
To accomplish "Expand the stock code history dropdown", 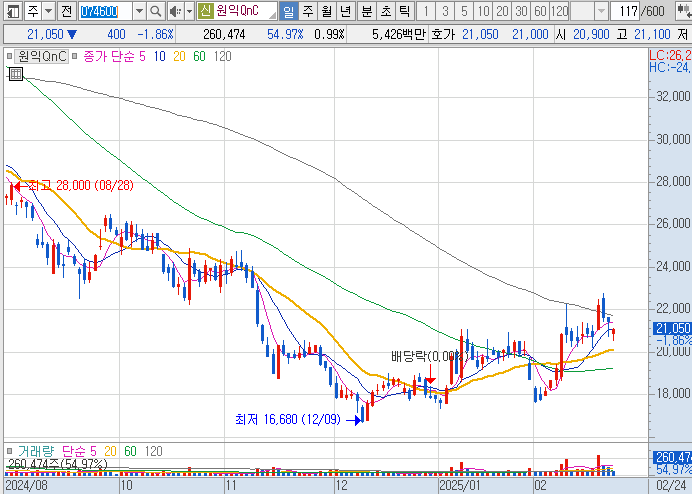I will click(139, 11).
